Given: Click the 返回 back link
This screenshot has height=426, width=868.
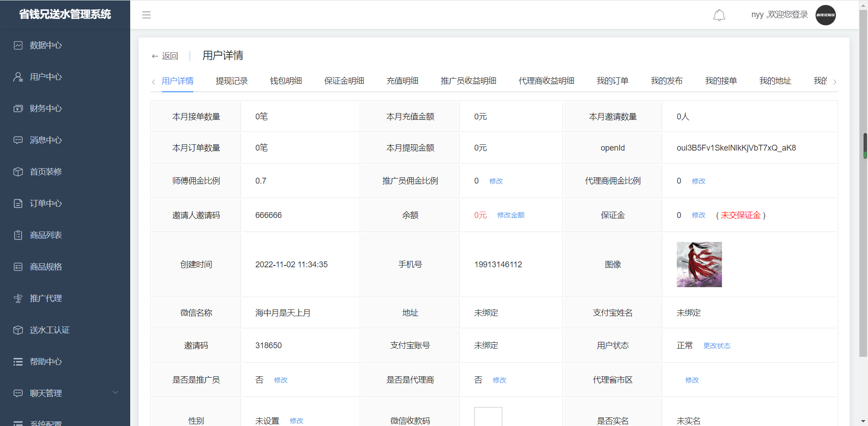Looking at the screenshot, I should coord(165,56).
